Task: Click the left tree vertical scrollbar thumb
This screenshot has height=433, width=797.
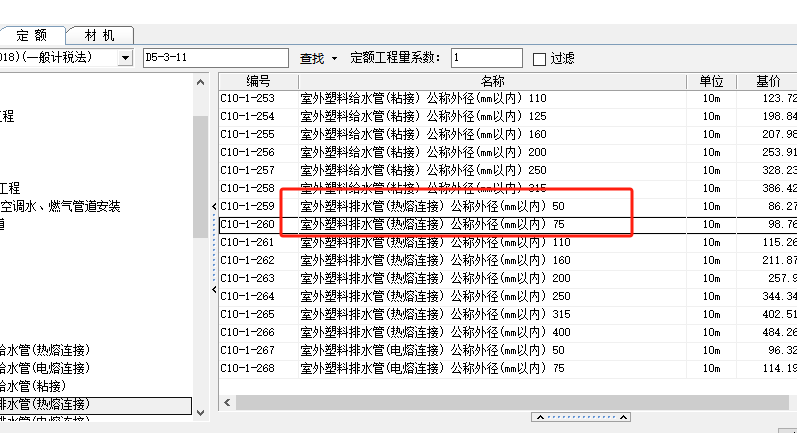Action: coord(200,177)
